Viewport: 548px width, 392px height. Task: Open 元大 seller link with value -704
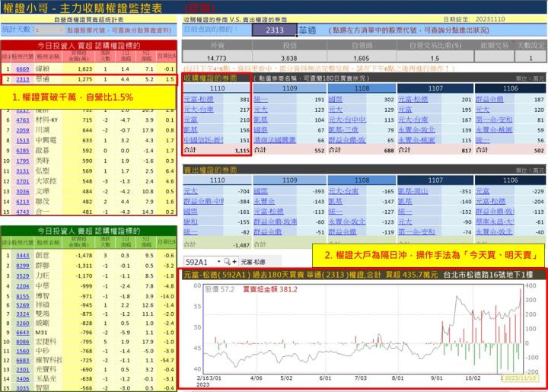pyautogui.click(x=191, y=191)
